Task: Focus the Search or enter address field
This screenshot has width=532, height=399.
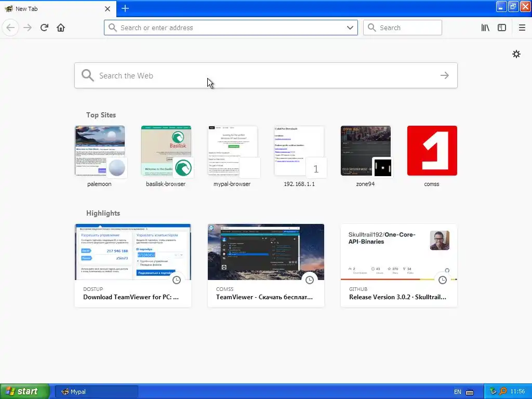Action: tap(231, 28)
